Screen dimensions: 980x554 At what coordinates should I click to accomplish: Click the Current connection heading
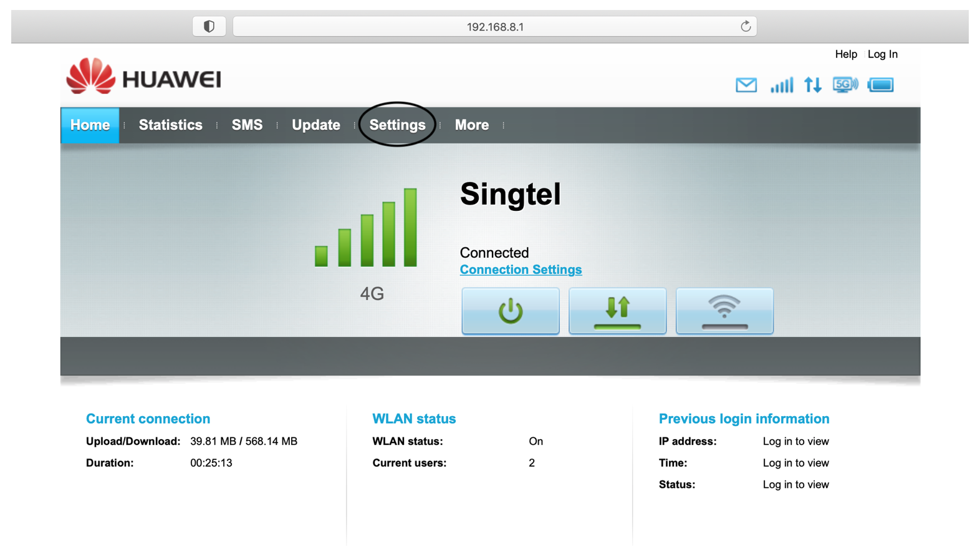coord(148,419)
